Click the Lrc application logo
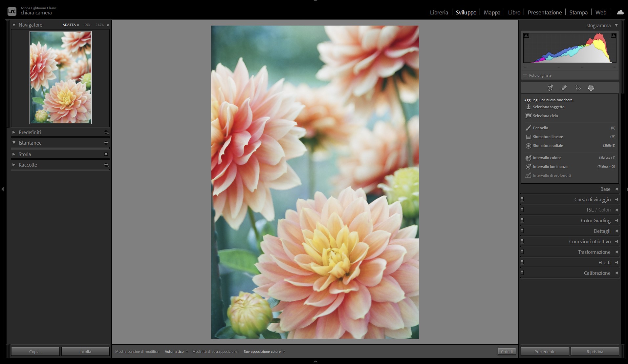Screen dimensions: 628x364 coord(12,11)
